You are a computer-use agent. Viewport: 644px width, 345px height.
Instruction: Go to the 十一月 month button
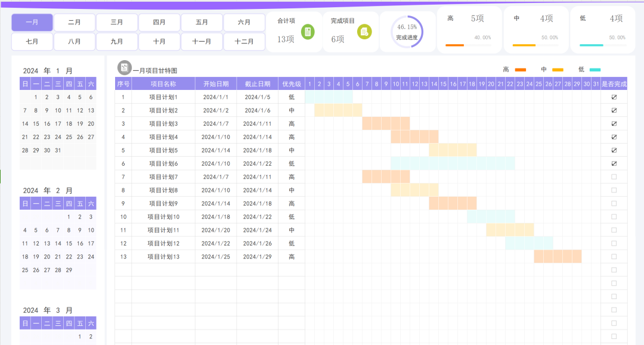(x=202, y=42)
